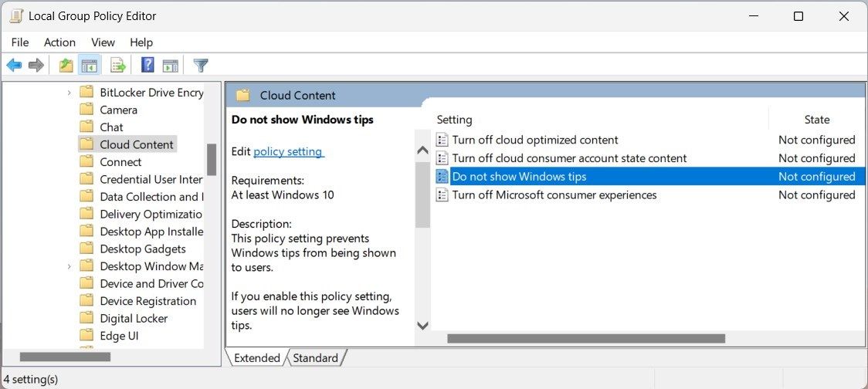868x389 pixels.
Task: Click the Forward arrow toolbar icon
Action: [36, 66]
